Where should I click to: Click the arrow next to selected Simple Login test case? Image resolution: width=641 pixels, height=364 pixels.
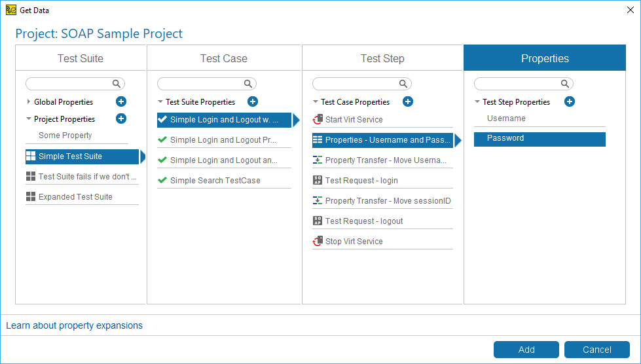coord(297,120)
